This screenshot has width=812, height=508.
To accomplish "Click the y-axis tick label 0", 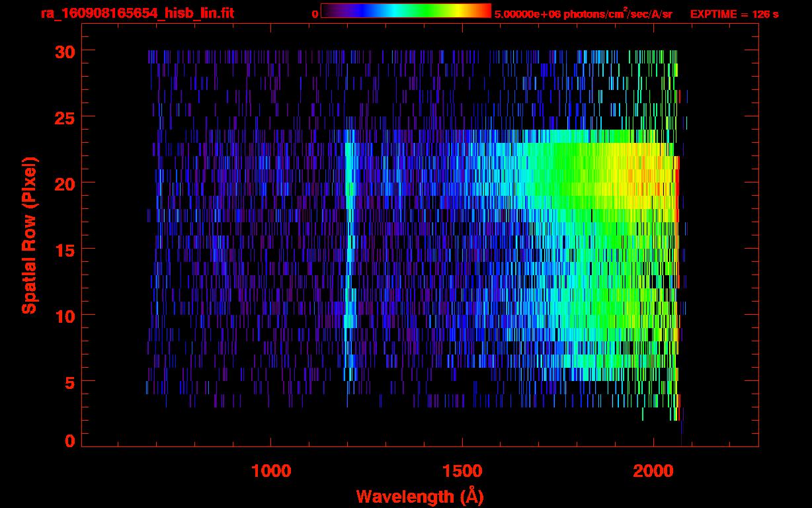I will tap(69, 441).
